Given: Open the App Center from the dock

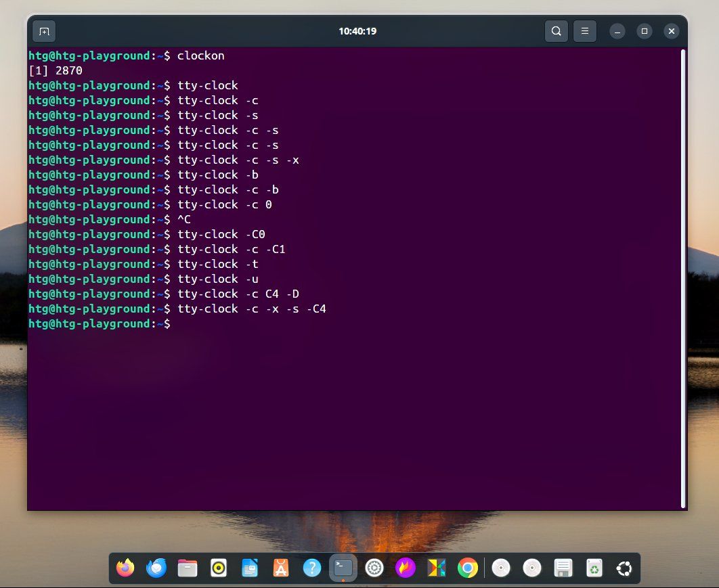Looking at the screenshot, I should [x=281, y=568].
